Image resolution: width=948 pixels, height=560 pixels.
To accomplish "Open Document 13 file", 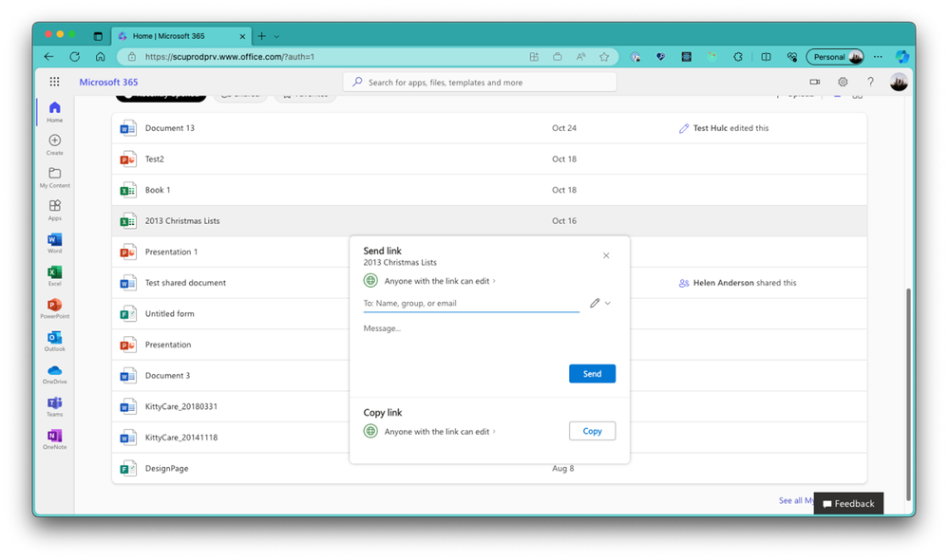I will click(x=169, y=128).
